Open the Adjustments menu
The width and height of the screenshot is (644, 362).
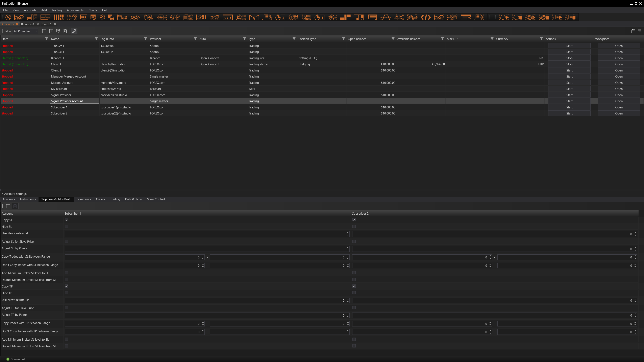tap(75, 10)
